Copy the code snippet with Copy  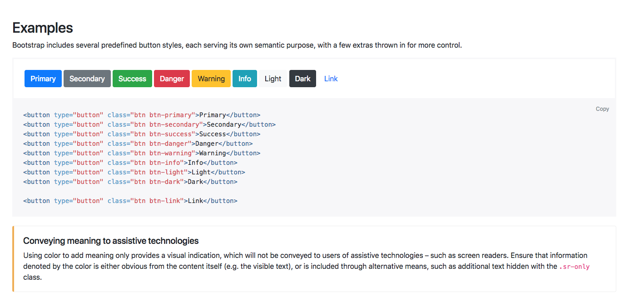(602, 109)
